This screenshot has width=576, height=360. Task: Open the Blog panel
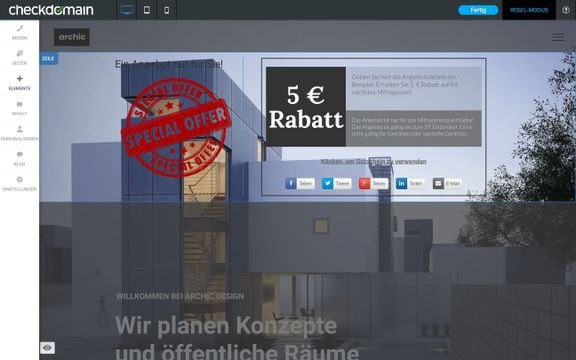[19, 159]
